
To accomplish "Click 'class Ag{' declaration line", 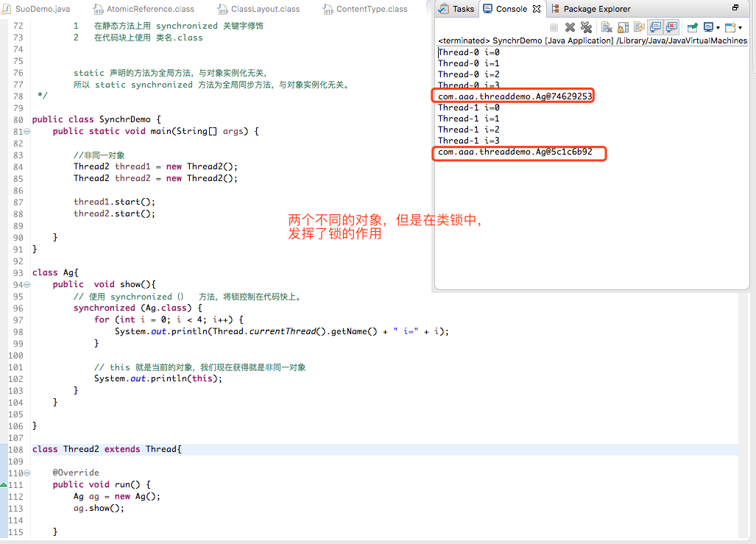I will [x=55, y=272].
